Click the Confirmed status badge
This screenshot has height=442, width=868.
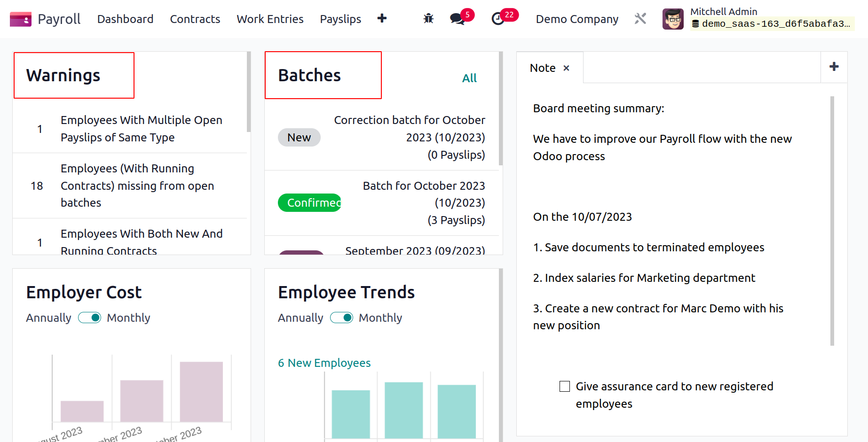pyautogui.click(x=309, y=203)
